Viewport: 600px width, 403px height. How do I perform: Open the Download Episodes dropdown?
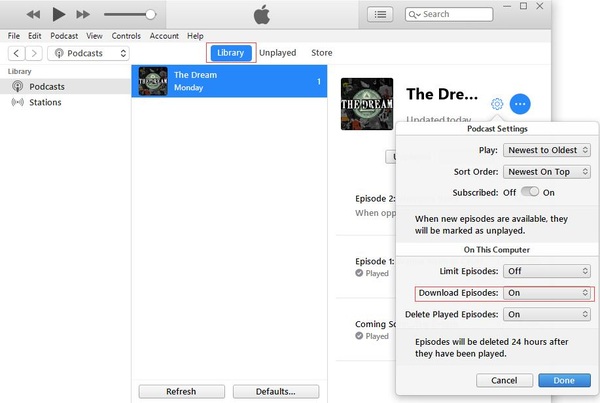coord(546,293)
